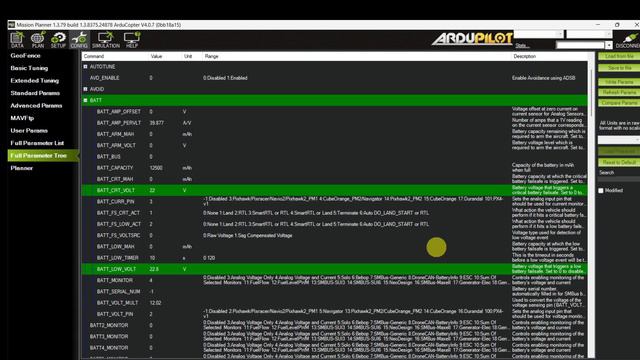The image size is (640, 360).
Task: Click the Write Params button
Action: coord(619,82)
